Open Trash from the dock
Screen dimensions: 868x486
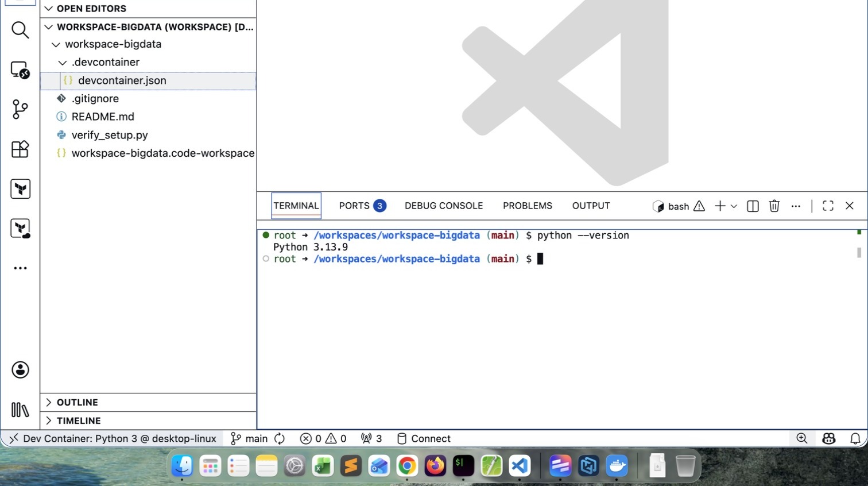(x=685, y=465)
